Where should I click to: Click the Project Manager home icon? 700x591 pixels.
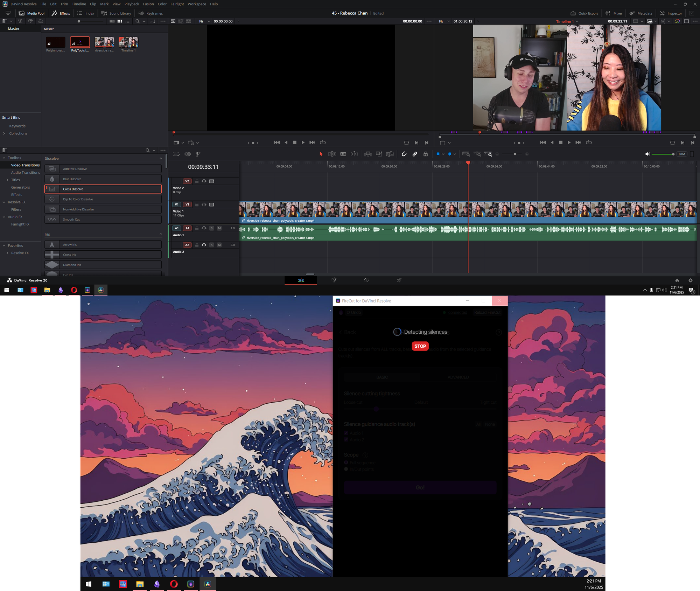[x=677, y=280]
